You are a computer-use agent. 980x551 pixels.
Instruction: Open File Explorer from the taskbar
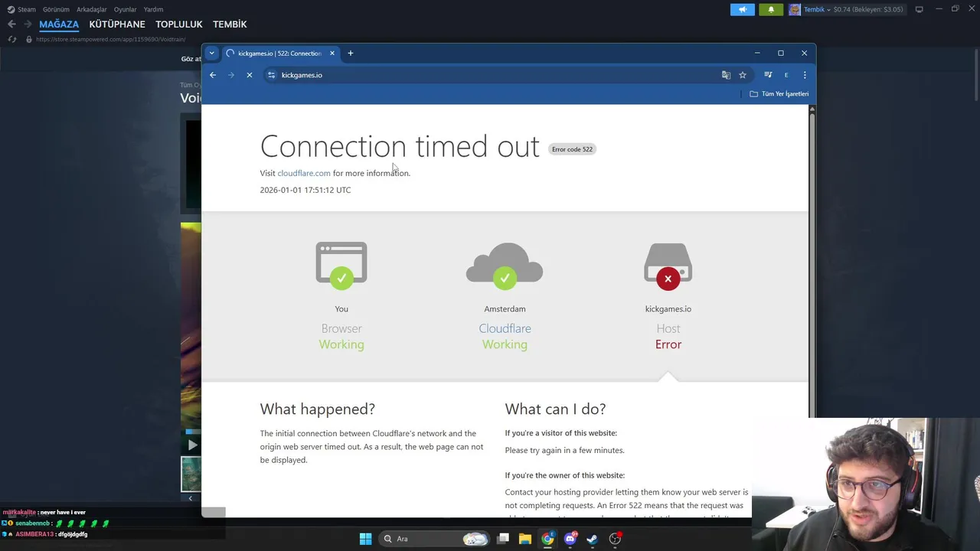(525, 539)
